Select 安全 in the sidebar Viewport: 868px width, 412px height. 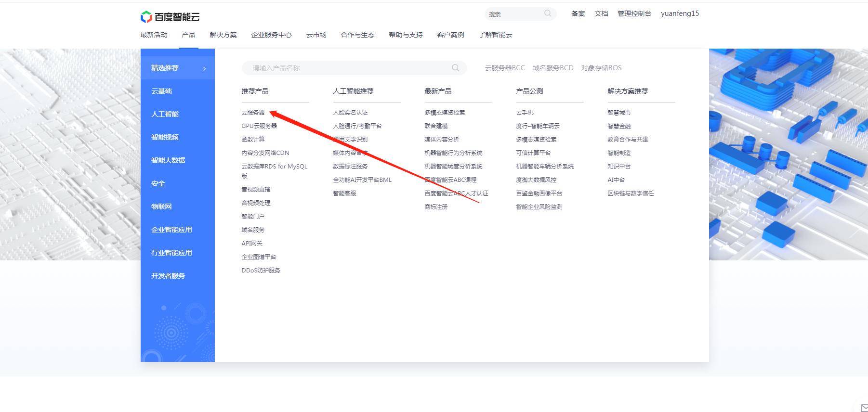158,183
